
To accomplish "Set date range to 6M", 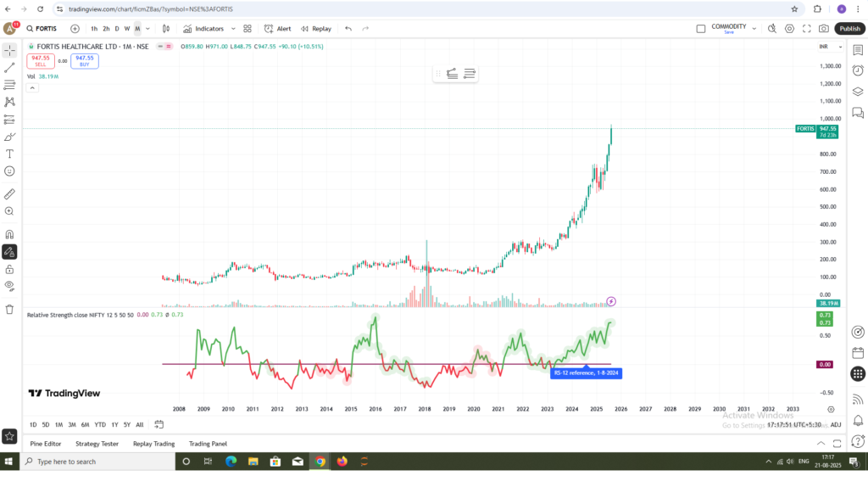I will coord(85,425).
